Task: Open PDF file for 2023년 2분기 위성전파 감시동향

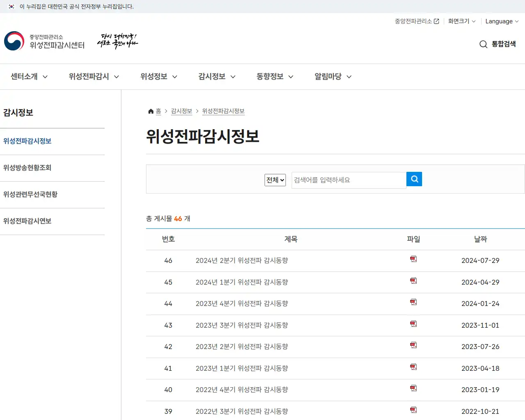Action: click(x=413, y=345)
